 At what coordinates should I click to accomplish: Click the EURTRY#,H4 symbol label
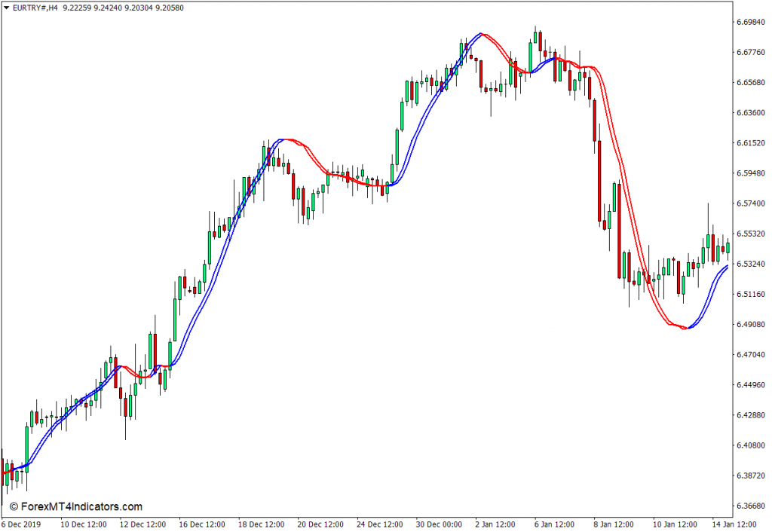click(35, 8)
